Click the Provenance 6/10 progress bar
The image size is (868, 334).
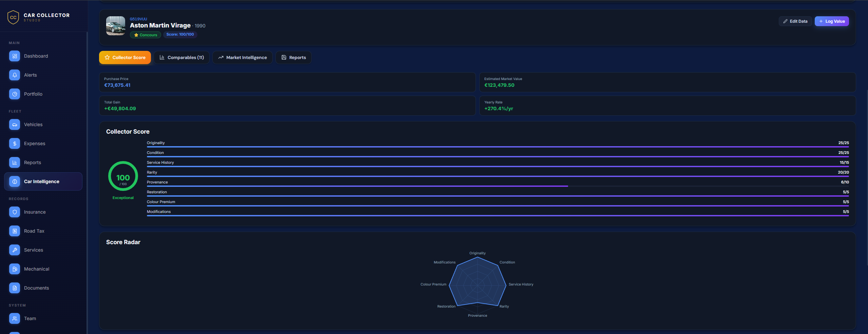pos(498,186)
